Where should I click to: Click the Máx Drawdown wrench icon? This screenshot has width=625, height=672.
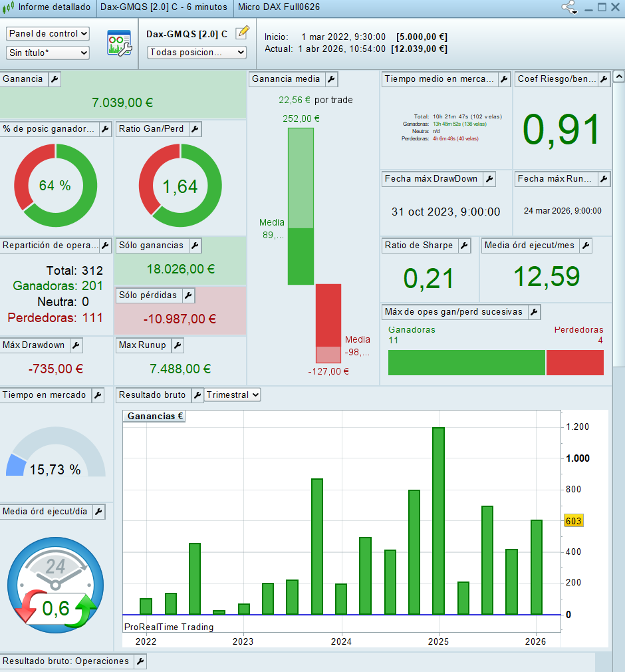[76, 345]
